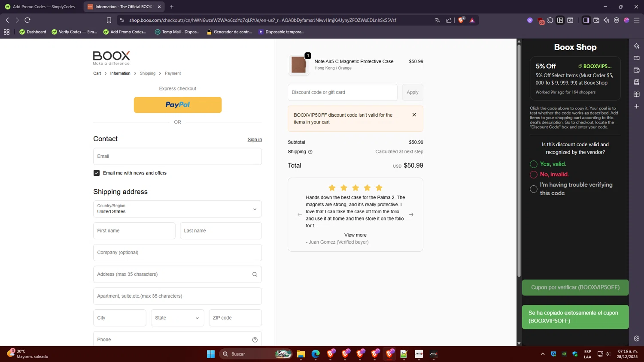The image size is (644, 362).
Task: Open the State dropdown
Action: (177, 318)
